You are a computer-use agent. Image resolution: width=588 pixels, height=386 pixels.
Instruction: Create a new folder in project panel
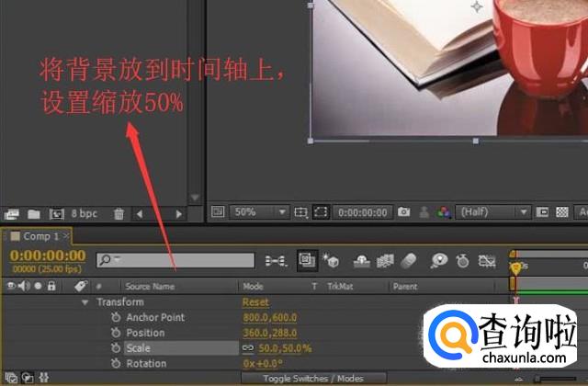click(x=34, y=214)
